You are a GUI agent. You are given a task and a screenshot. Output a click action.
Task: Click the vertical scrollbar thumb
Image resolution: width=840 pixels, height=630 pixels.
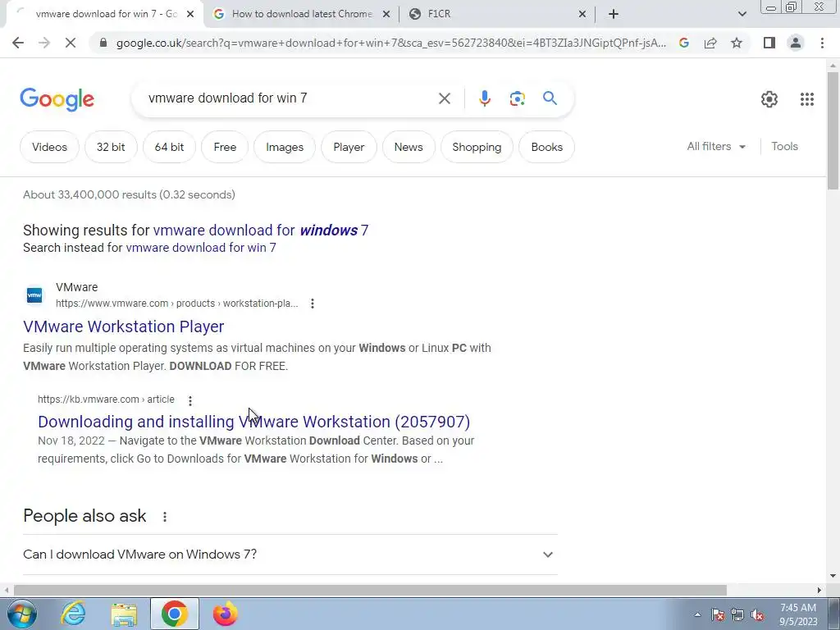click(833, 130)
